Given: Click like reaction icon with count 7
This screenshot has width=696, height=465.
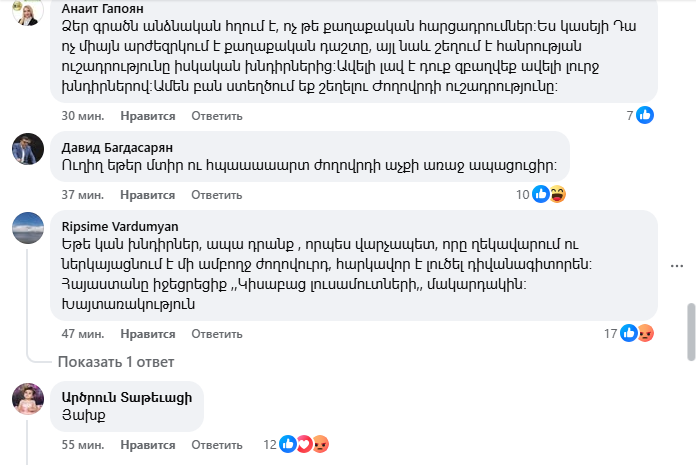Looking at the screenshot, I should (645, 115).
